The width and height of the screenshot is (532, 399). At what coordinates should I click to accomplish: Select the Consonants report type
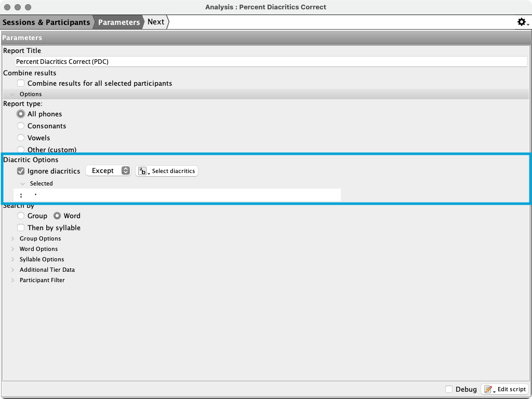(x=21, y=126)
